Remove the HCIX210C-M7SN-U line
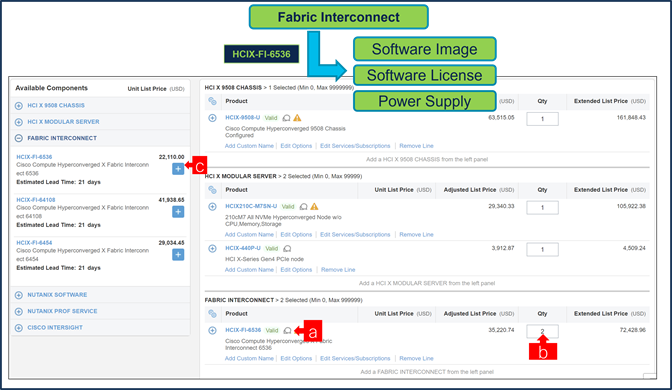Screen dimensions: 672x390 [x=416, y=234]
